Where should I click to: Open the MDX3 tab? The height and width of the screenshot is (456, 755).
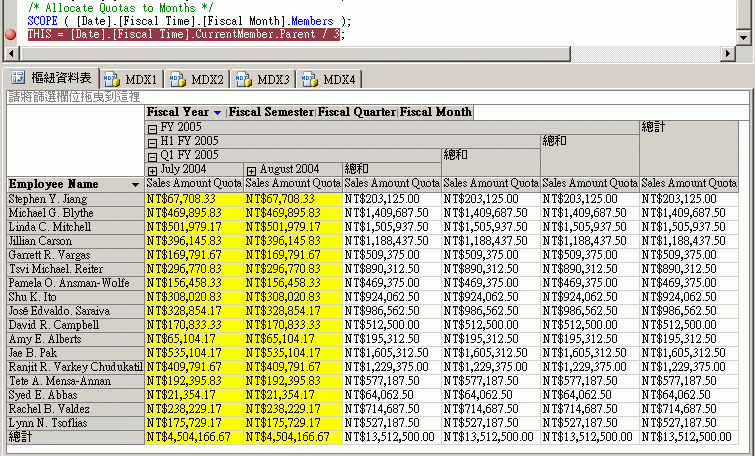[263, 79]
